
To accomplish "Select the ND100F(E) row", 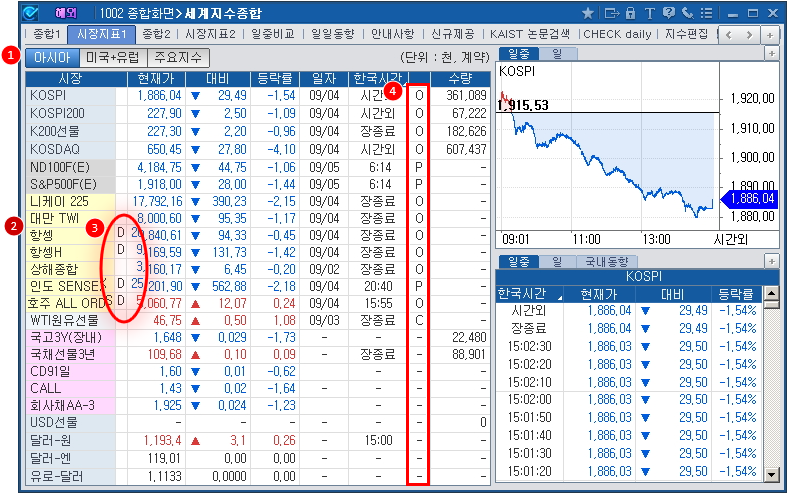I will [257, 167].
